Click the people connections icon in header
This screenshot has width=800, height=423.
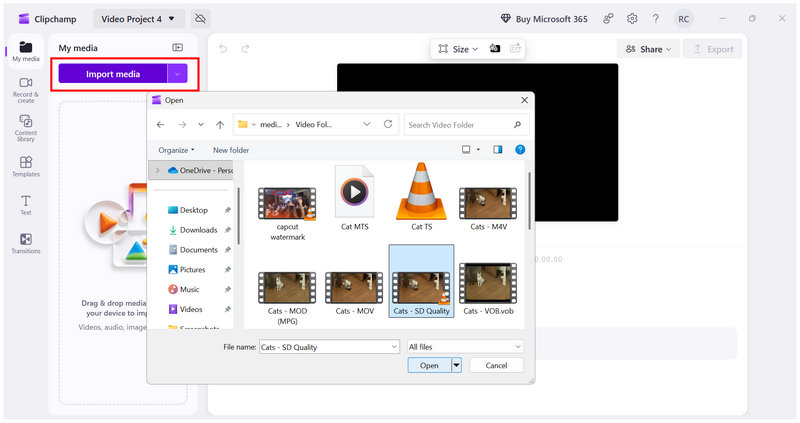pyautogui.click(x=608, y=19)
